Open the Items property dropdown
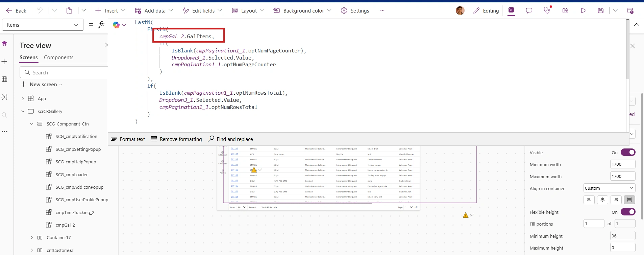The height and width of the screenshot is (255, 644). tap(43, 25)
